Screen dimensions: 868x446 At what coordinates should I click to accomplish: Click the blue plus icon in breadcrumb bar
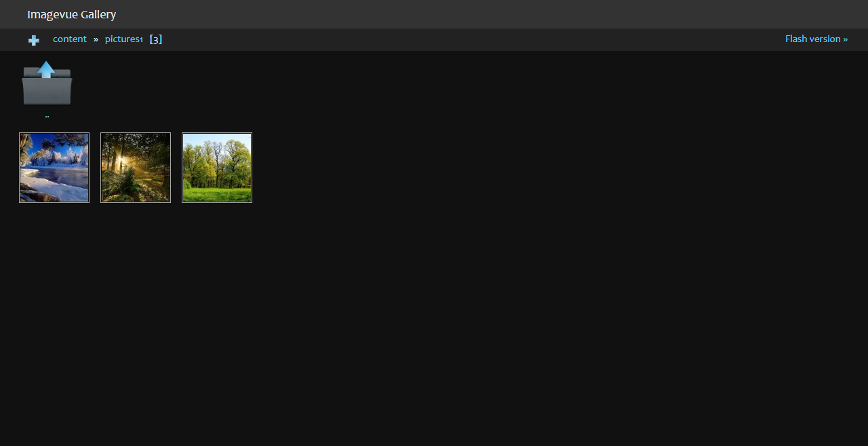coord(34,40)
